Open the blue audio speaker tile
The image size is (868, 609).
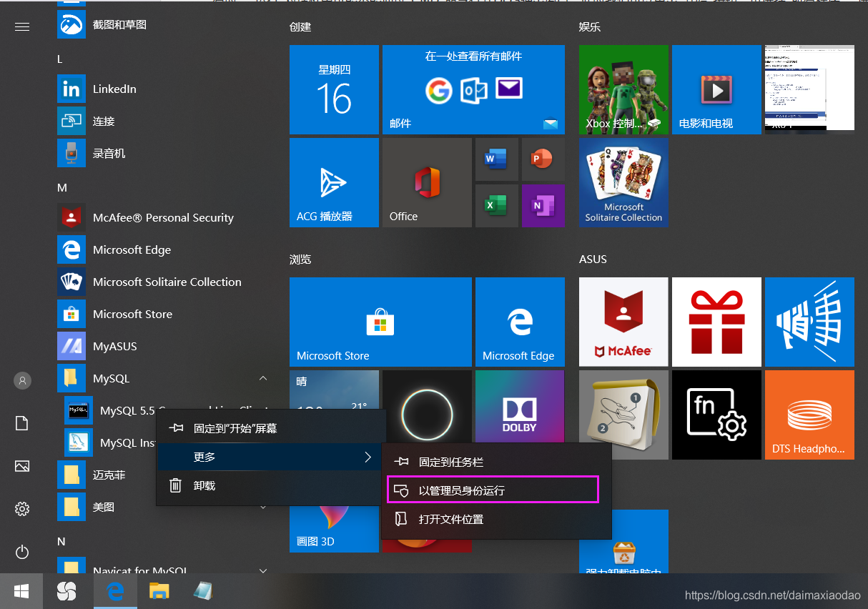tap(809, 322)
